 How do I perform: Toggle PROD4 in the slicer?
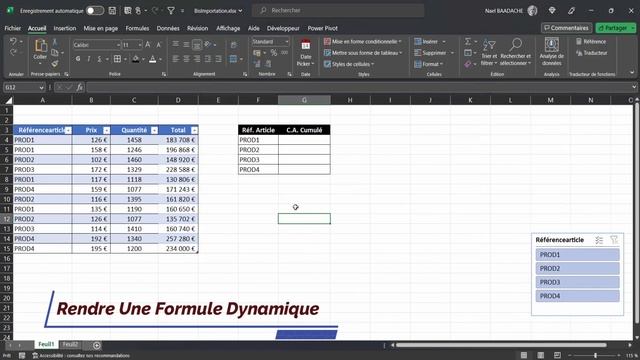577,296
